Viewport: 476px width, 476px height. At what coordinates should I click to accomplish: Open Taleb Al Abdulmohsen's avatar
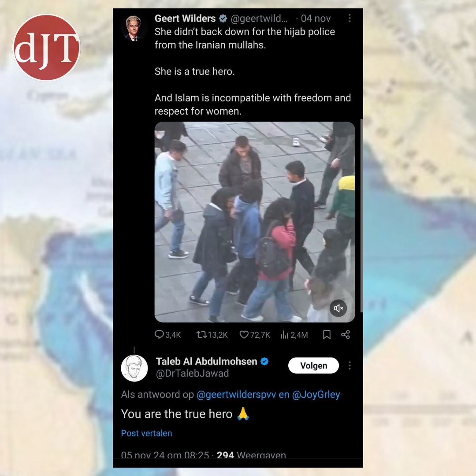pyautogui.click(x=134, y=368)
